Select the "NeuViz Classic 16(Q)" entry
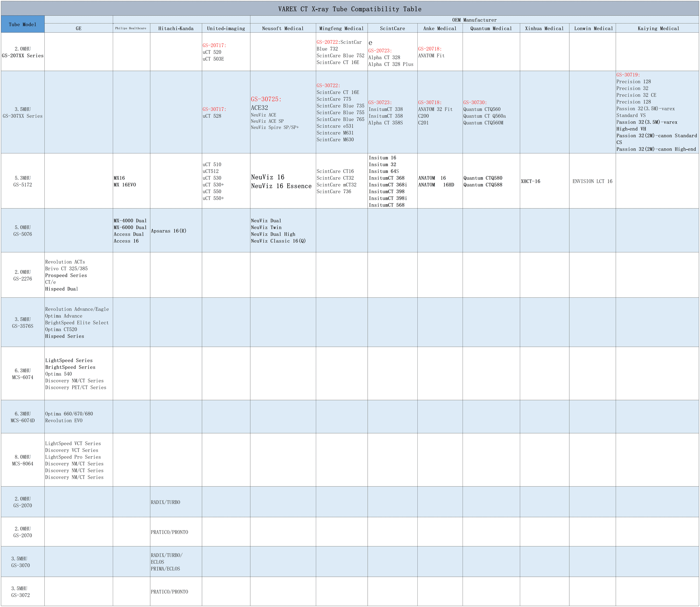The width and height of the screenshot is (700, 607). (x=278, y=241)
